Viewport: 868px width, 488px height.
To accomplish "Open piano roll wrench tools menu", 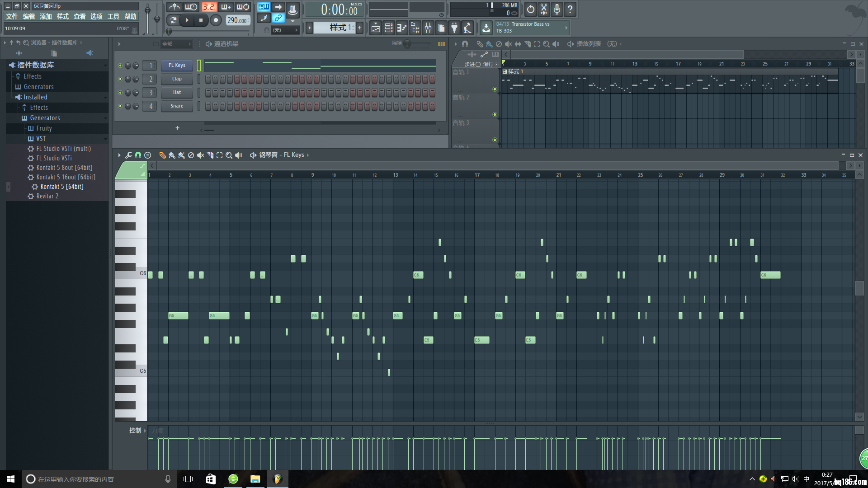I will point(128,155).
